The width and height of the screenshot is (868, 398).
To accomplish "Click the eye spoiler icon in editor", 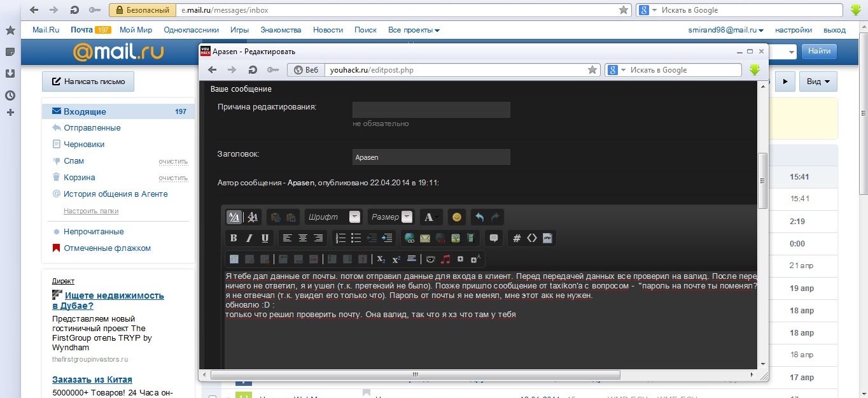I will [431, 259].
